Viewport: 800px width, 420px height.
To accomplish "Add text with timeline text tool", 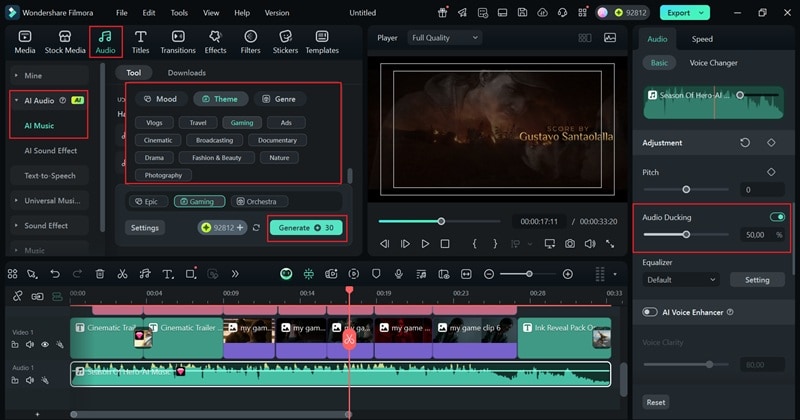I will (167, 274).
